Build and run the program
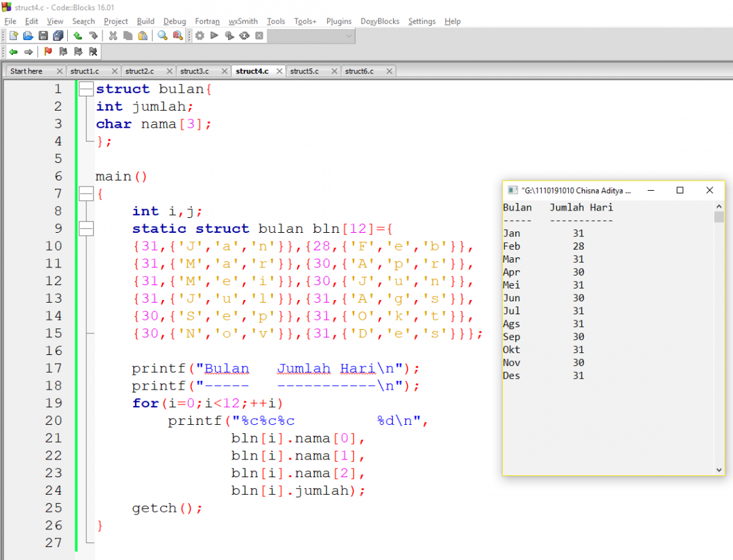The image size is (733, 560). coord(229,35)
